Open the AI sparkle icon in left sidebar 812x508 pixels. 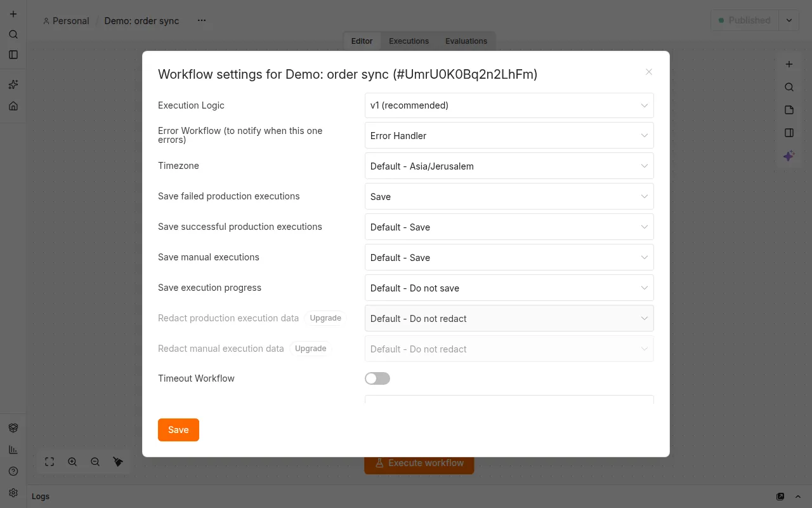13,84
